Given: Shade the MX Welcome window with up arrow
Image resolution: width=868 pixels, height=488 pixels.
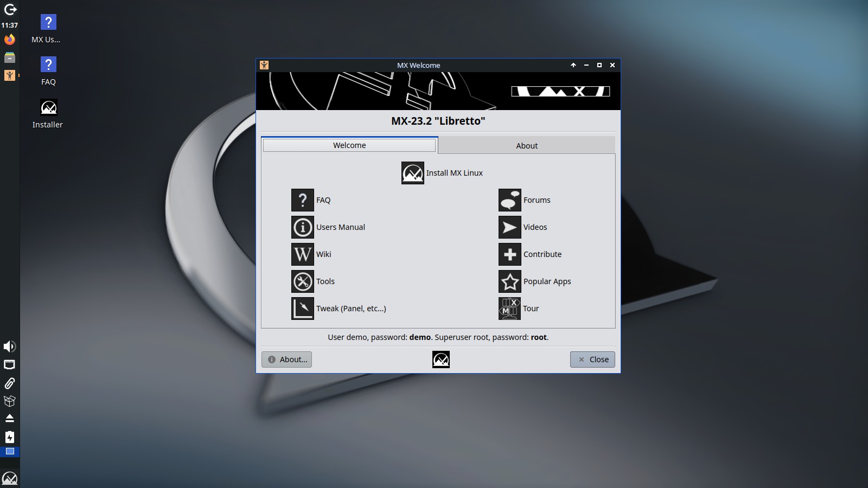Looking at the screenshot, I should [573, 65].
